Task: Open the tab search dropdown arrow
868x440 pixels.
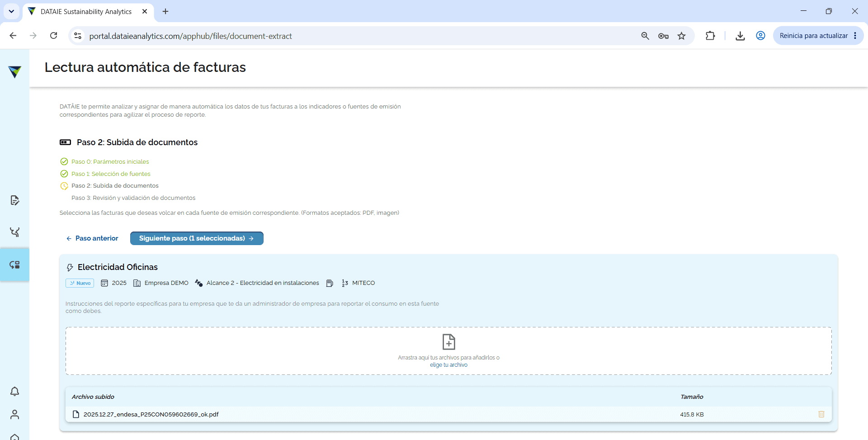Action: click(x=11, y=11)
